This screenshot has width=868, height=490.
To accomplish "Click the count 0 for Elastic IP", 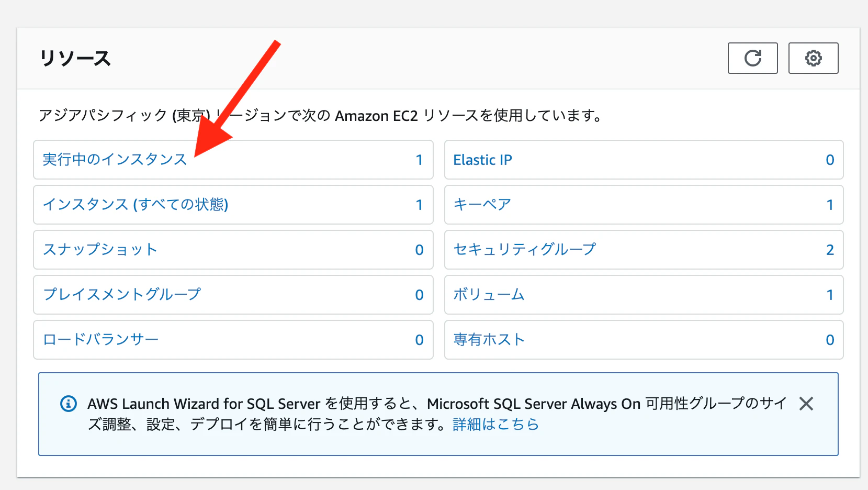I will (x=830, y=160).
